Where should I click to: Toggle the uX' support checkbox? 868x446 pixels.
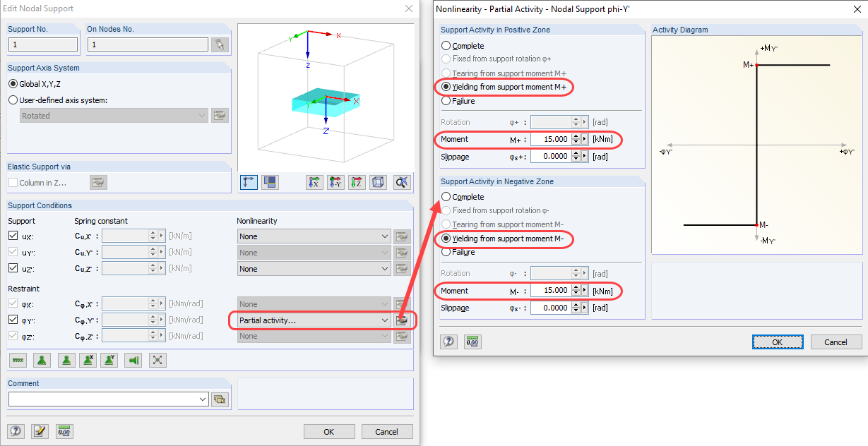[x=13, y=236]
